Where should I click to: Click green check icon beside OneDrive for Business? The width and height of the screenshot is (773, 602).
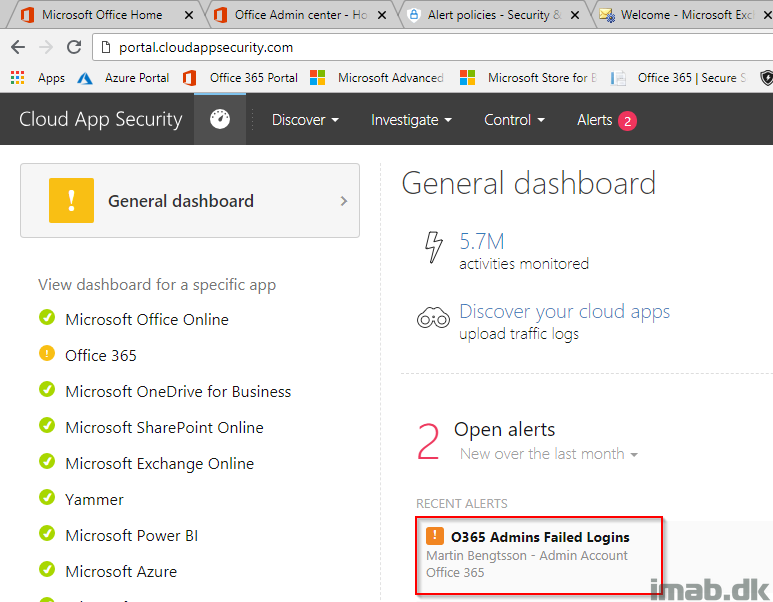[47, 389]
